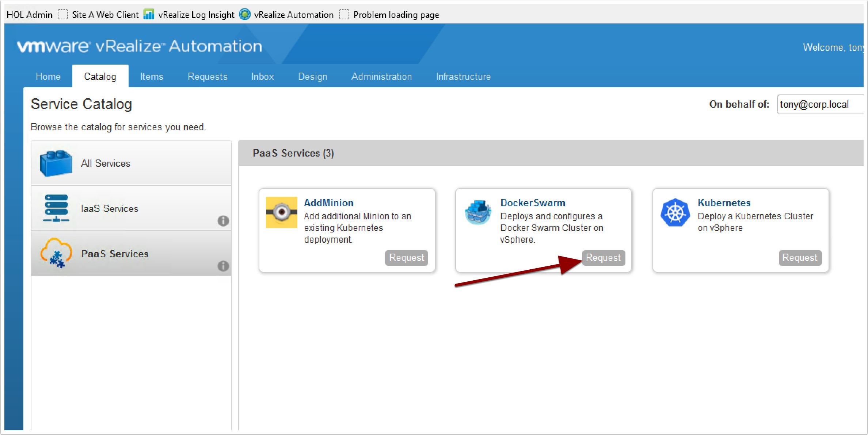The image size is (868, 435).
Task: Click the All Services blue brick icon
Action: pyautogui.click(x=56, y=163)
